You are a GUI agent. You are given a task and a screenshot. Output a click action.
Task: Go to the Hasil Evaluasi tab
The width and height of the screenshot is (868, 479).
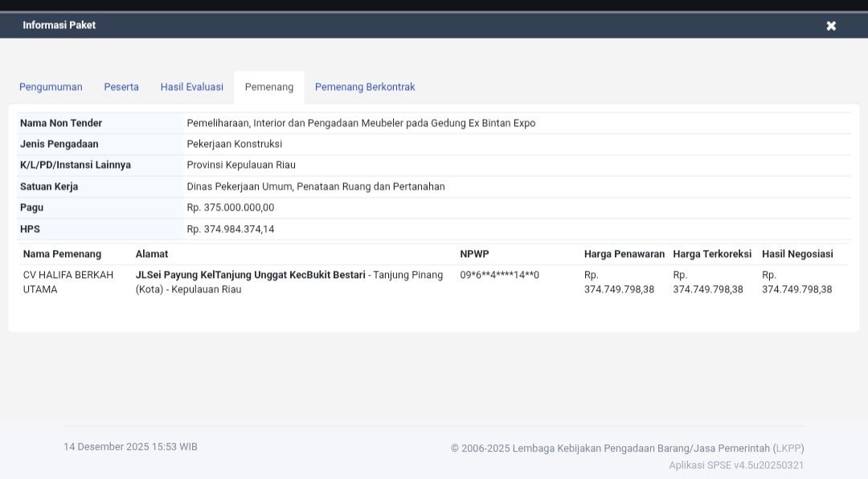pos(192,87)
